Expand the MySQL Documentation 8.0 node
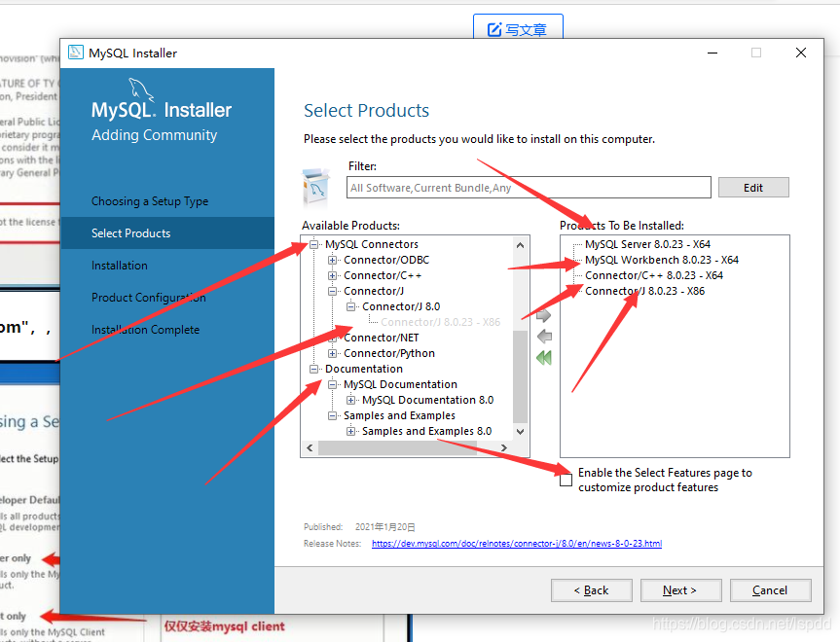Viewport: 840px width, 642px height. coord(351,400)
